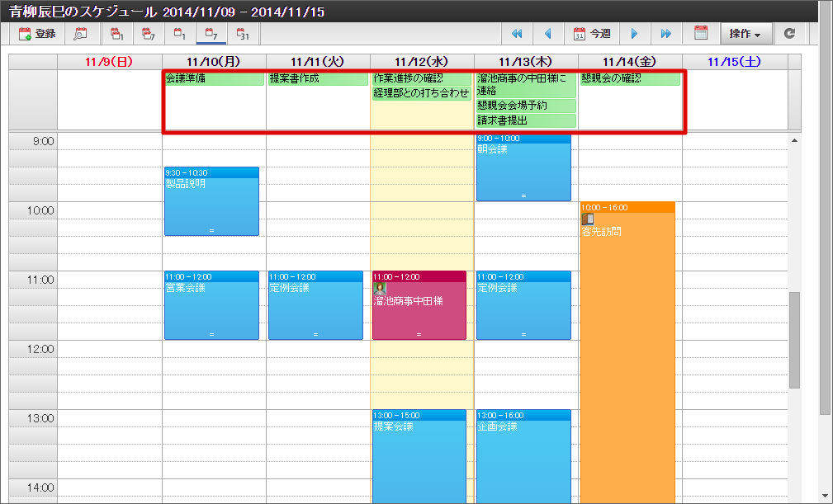The image size is (833, 504).
Task: Switch to personal daily view icon
Action: click(x=180, y=34)
